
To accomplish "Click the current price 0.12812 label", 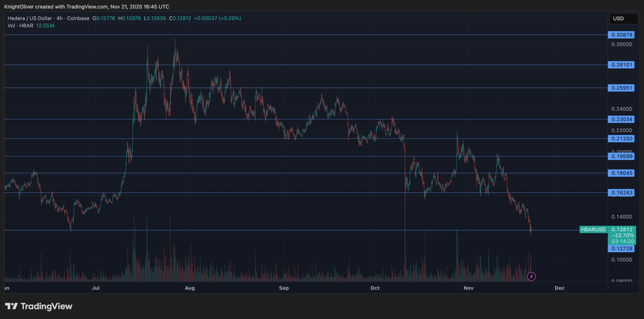I will (x=622, y=230).
